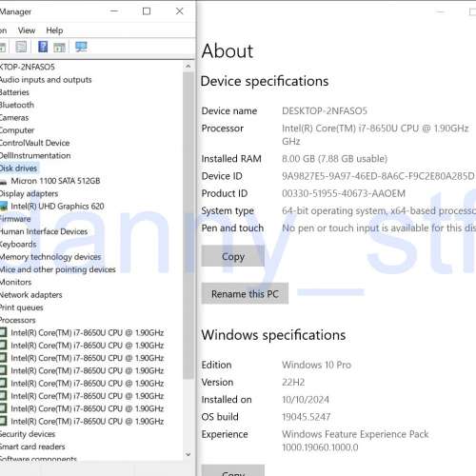Click the Installed on date 10/10/2024
476x476 pixels.
tap(306, 400)
